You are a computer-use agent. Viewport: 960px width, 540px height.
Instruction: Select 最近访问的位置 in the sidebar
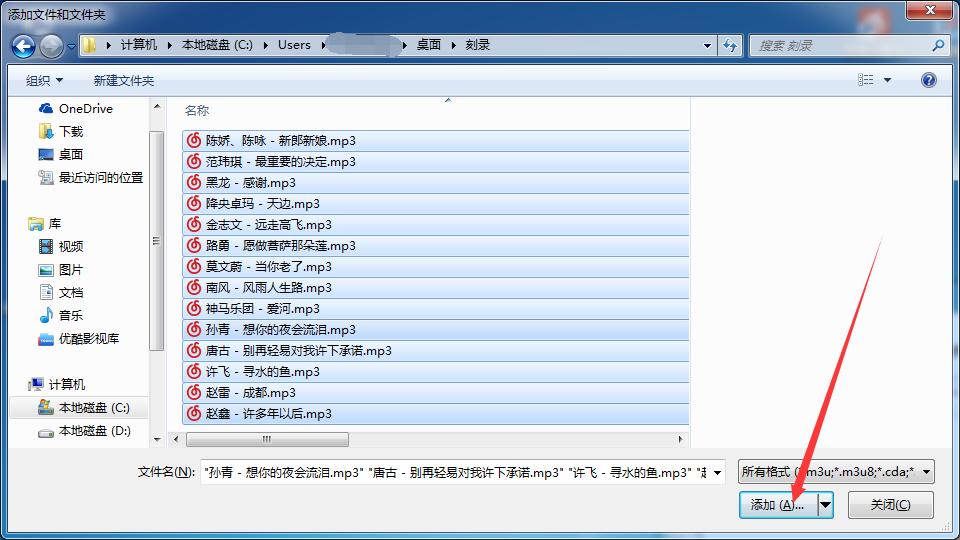pos(91,178)
